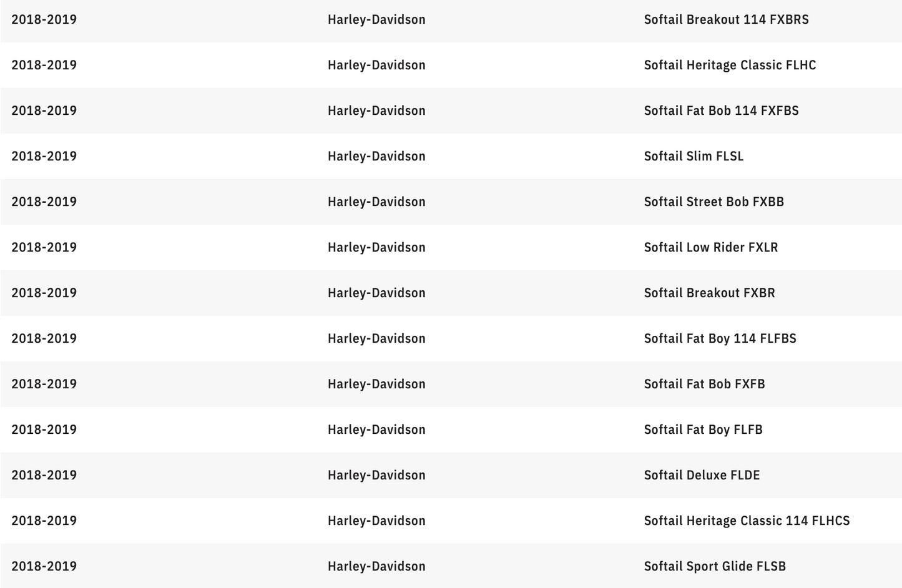
Task: Select Harley-Davidson make in Street Bob row
Action: click(x=376, y=202)
